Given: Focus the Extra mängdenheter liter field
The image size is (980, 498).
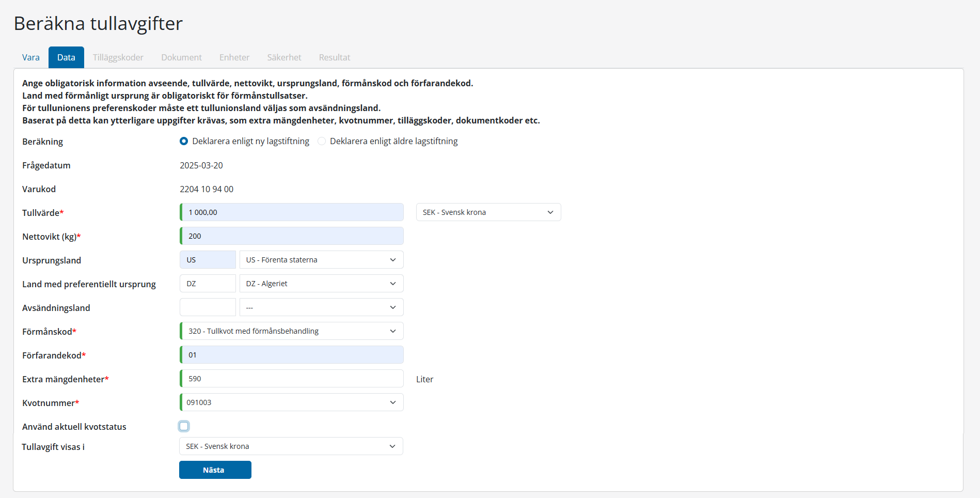Looking at the screenshot, I should click(292, 379).
